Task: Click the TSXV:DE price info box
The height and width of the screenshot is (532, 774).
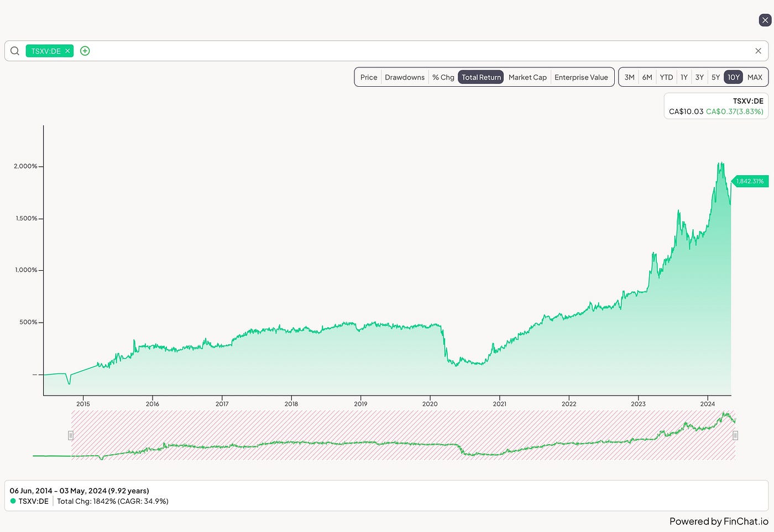Action: pyautogui.click(x=716, y=106)
